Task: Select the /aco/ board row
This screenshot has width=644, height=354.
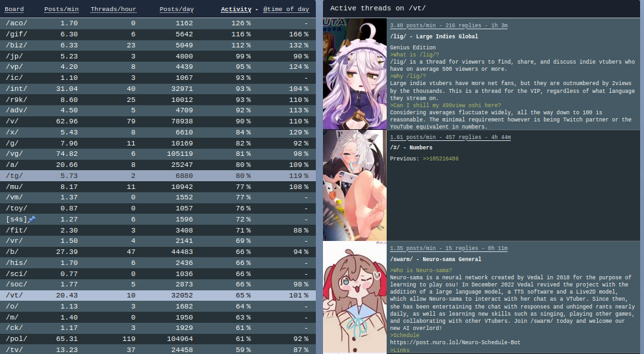Action: (x=158, y=23)
